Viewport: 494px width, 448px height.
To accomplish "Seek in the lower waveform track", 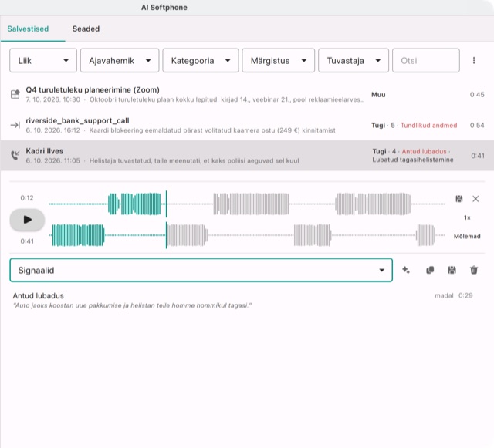I will pyautogui.click(x=247, y=235).
